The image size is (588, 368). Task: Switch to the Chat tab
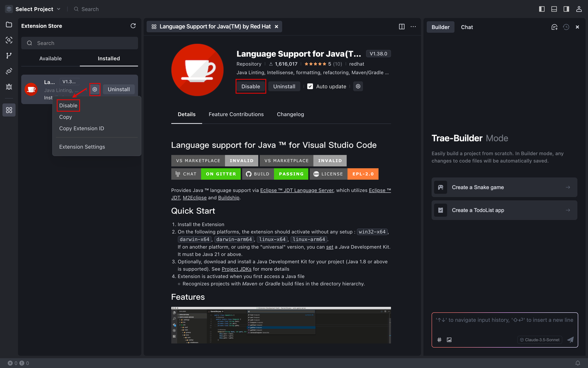pos(467,27)
